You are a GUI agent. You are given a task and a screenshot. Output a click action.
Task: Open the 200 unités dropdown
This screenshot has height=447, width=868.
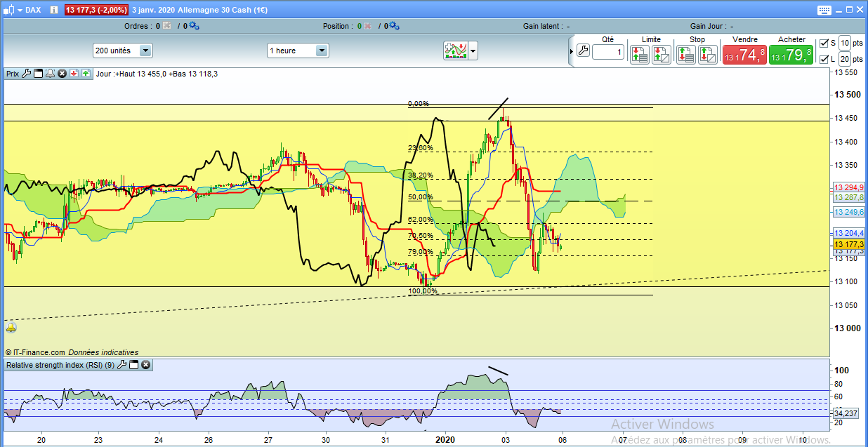pos(123,51)
